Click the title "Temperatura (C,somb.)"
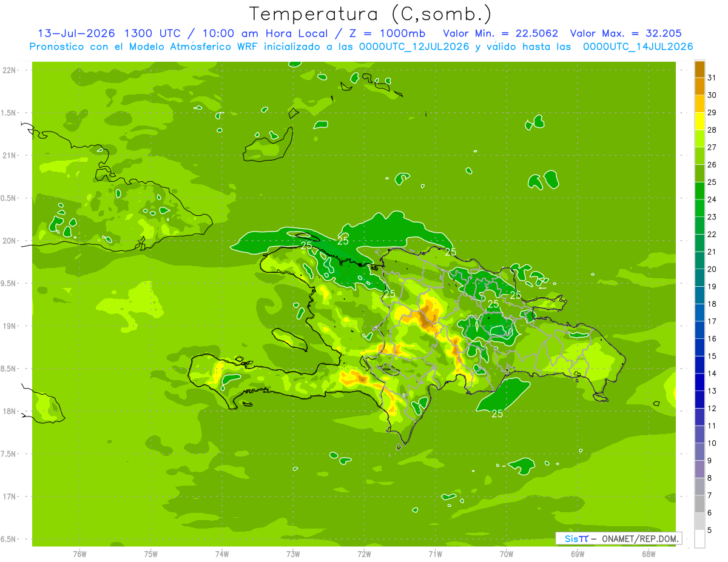Image resolution: width=728 pixels, height=562 pixels. [x=371, y=14]
